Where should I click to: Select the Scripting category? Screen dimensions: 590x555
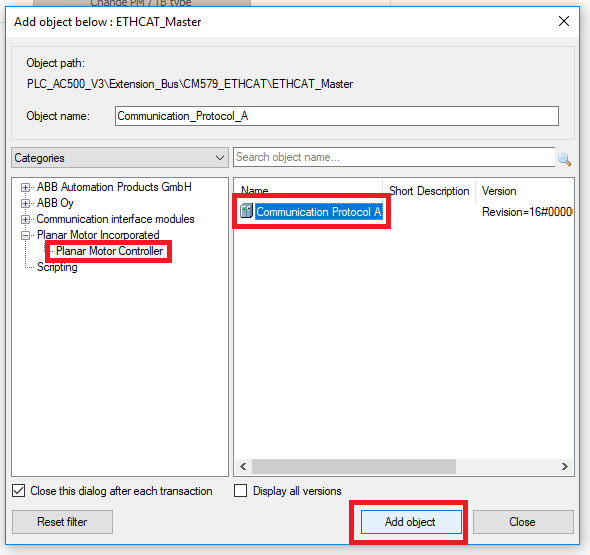coord(57,267)
